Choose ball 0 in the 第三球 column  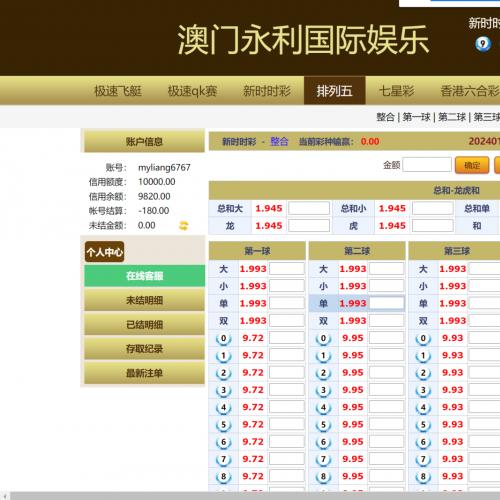tap(423, 338)
